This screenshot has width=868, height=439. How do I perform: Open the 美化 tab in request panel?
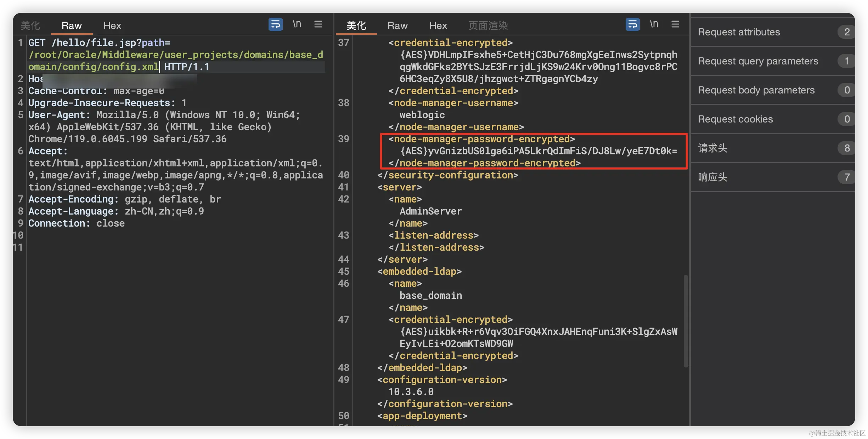(x=30, y=25)
